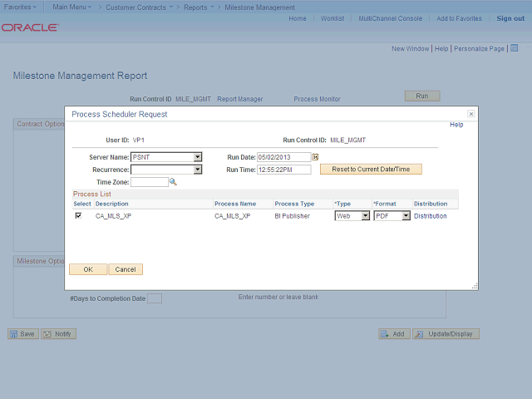Uncheck the CA_MLS_XP process checkbox
The width and height of the screenshot is (532, 399).
pyautogui.click(x=79, y=215)
